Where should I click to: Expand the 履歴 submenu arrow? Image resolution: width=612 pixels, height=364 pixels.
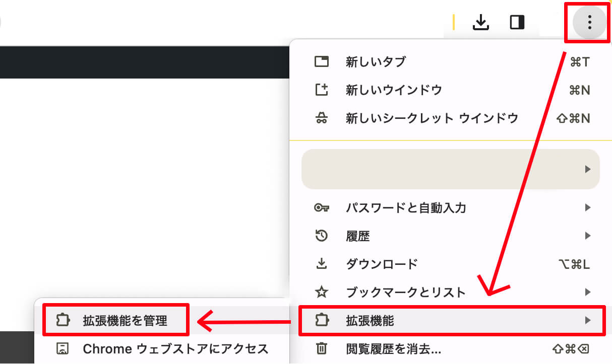pyautogui.click(x=587, y=236)
